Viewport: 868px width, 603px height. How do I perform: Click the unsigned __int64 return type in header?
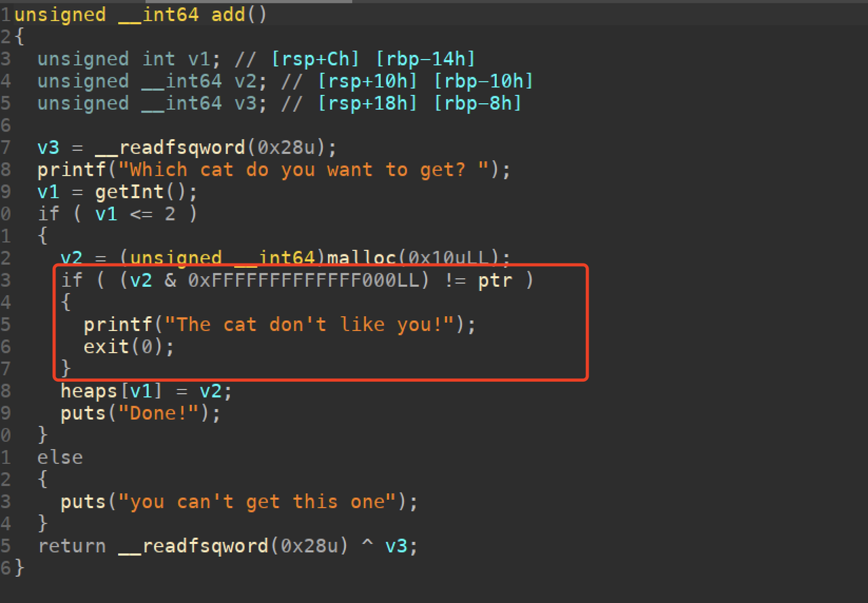106,15
